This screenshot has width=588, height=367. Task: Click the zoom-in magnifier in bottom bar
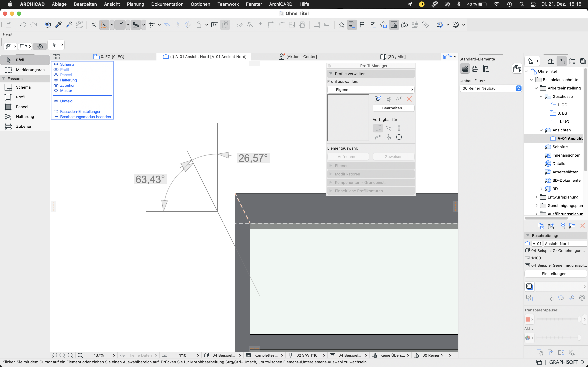click(x=71, y=355)
